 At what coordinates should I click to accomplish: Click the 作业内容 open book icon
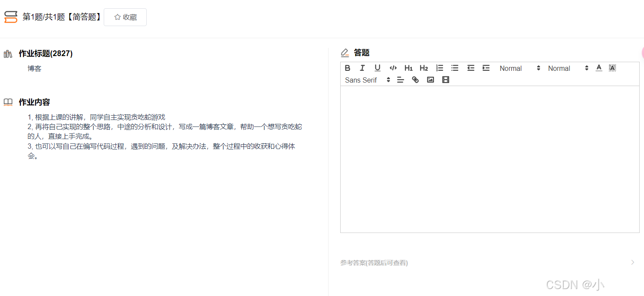pos(8,103)
